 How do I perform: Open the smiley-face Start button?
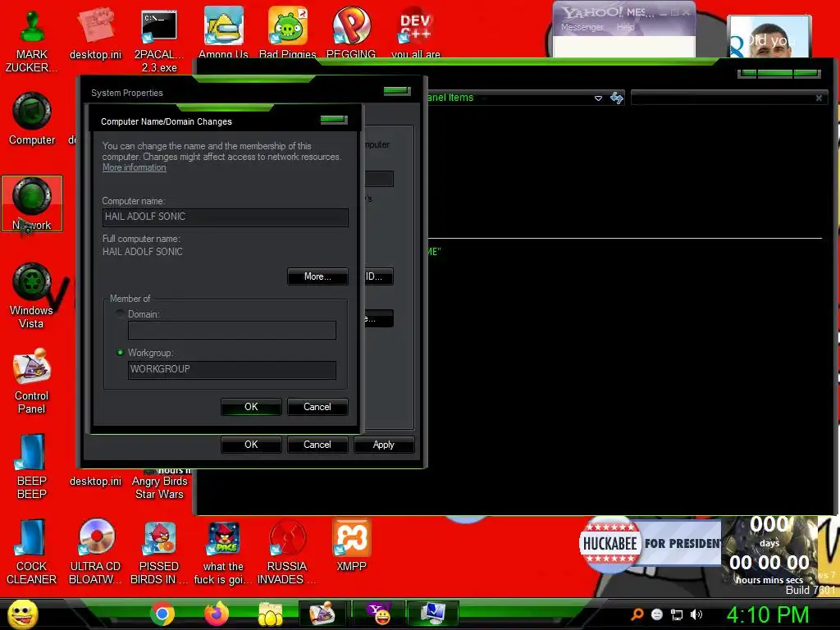tap(22, 614)
